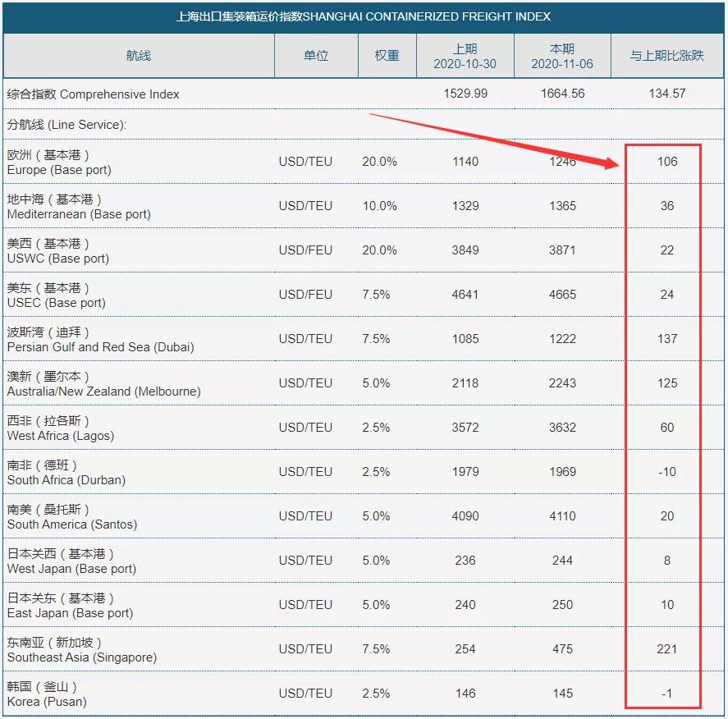
Task: Select the 'South Africa (Durban)' route
Action: tap(66, 480)
